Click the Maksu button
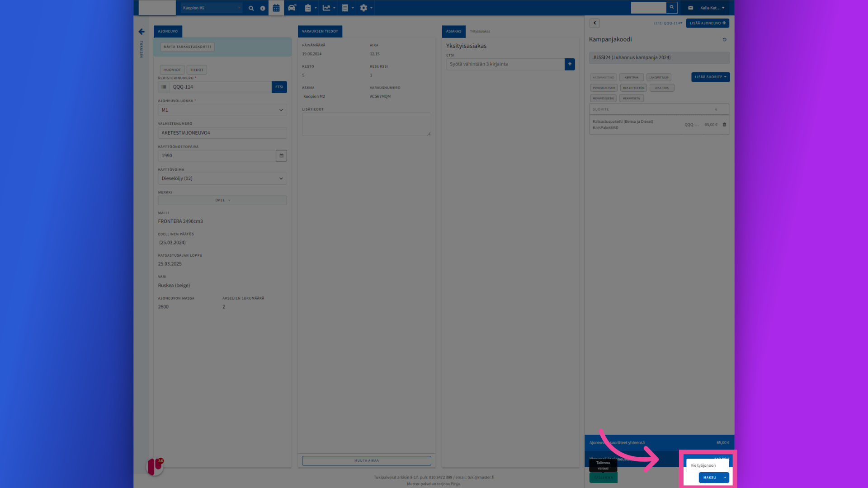Image resolution: width=868 pixels, height=488 pixels. [x=710, y=478]
